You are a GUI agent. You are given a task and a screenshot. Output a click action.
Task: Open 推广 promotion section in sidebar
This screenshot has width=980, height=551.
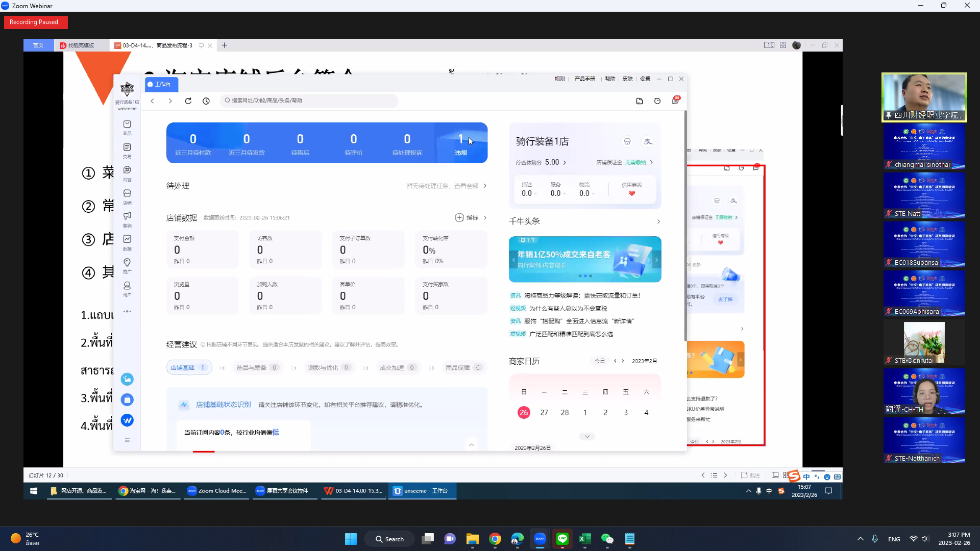pyautogui.click(x=127, y=266)
